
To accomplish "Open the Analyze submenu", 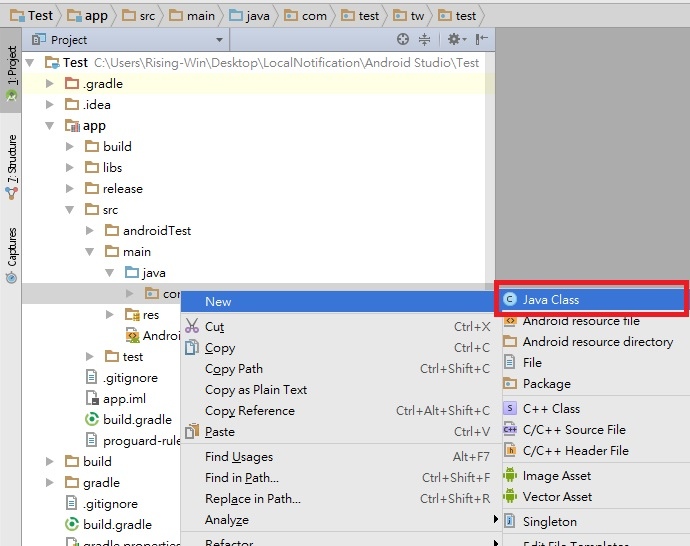I will 340,520.
